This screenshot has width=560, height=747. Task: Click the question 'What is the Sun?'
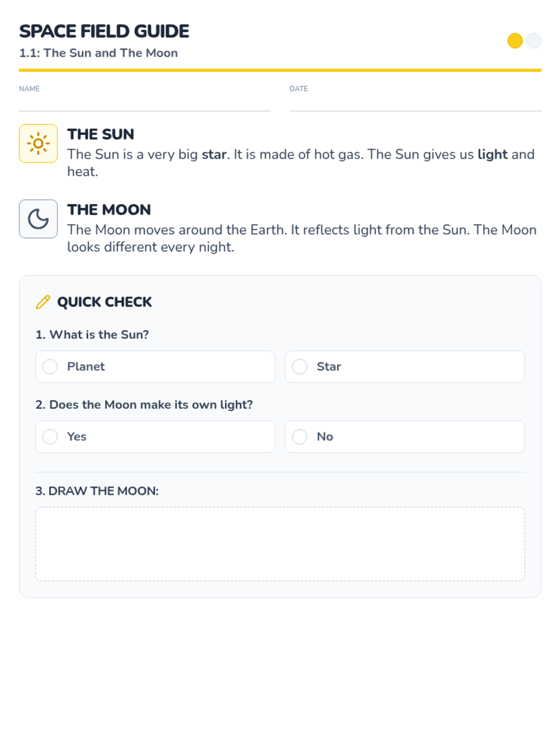(x=92, y=335)
